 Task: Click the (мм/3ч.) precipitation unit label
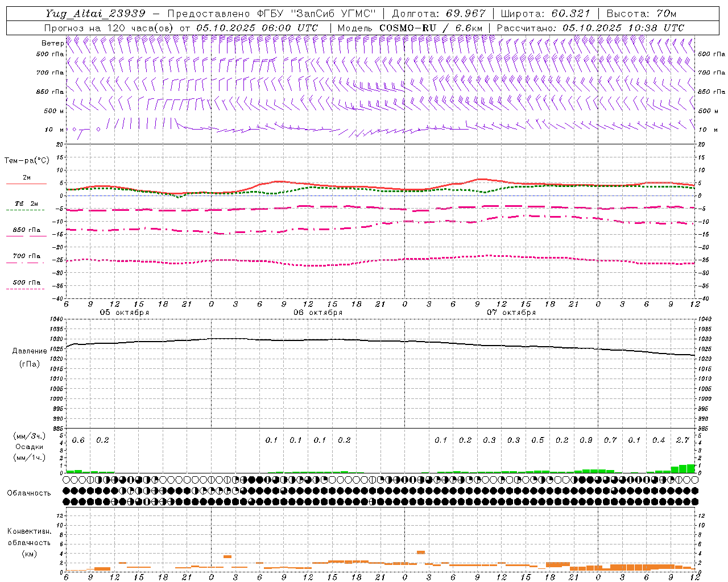[29, 436]
